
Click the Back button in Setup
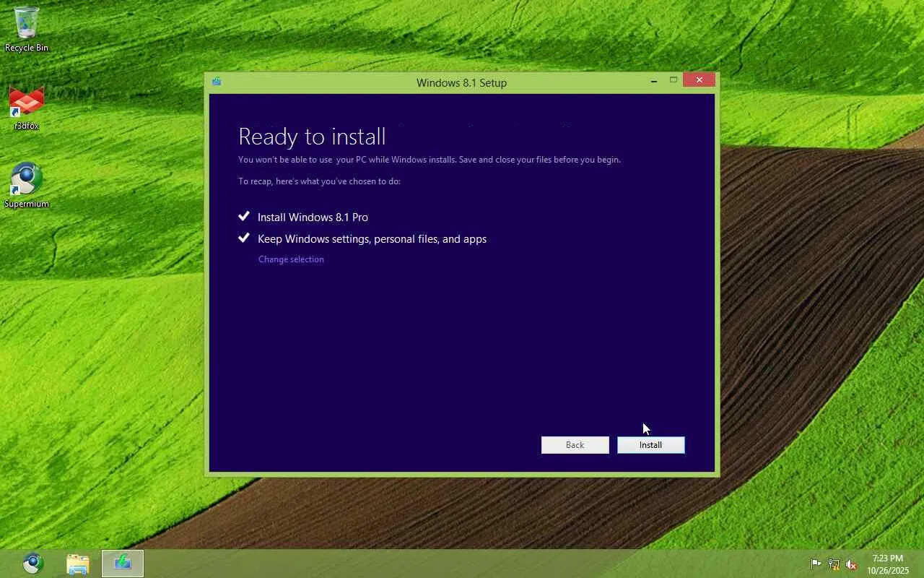(x=575, y=445)
